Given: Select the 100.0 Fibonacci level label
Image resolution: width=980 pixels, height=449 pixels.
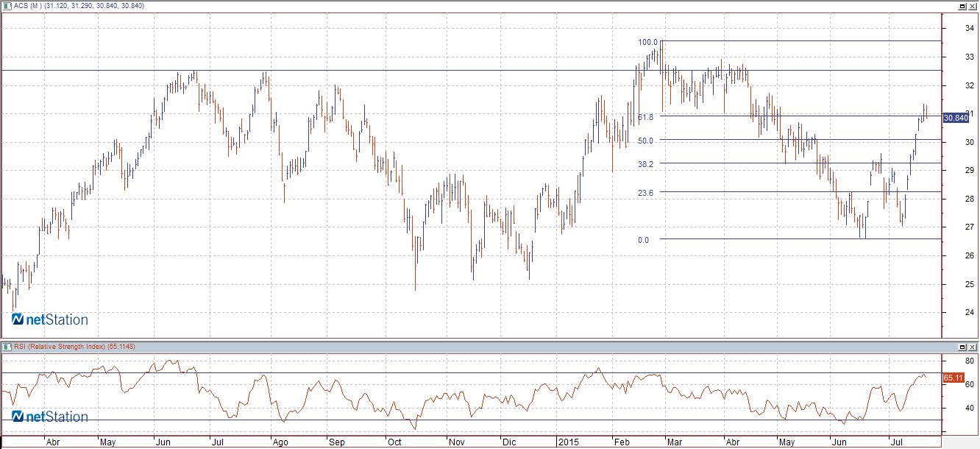Looking at the screenshot, I should [x=647, y=42].
